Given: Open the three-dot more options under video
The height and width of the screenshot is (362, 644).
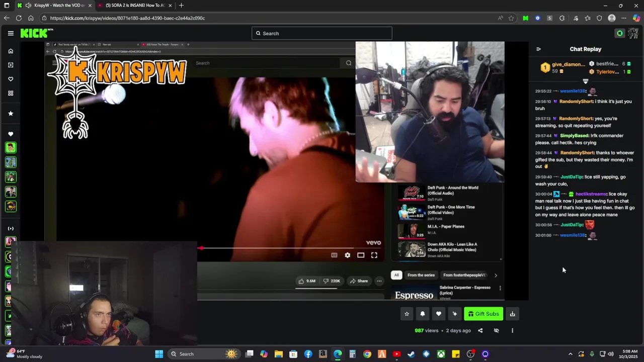Looking at the screenshot, I should pos(512,330).
